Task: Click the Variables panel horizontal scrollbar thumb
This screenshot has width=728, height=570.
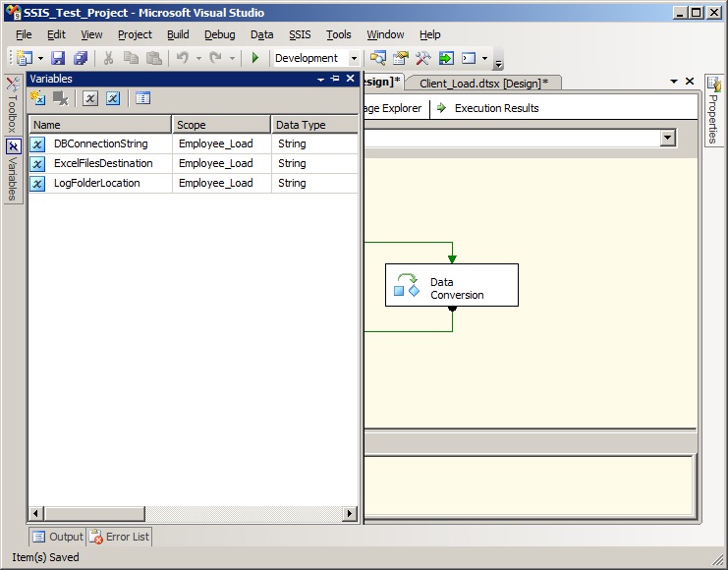Action: 94,514
